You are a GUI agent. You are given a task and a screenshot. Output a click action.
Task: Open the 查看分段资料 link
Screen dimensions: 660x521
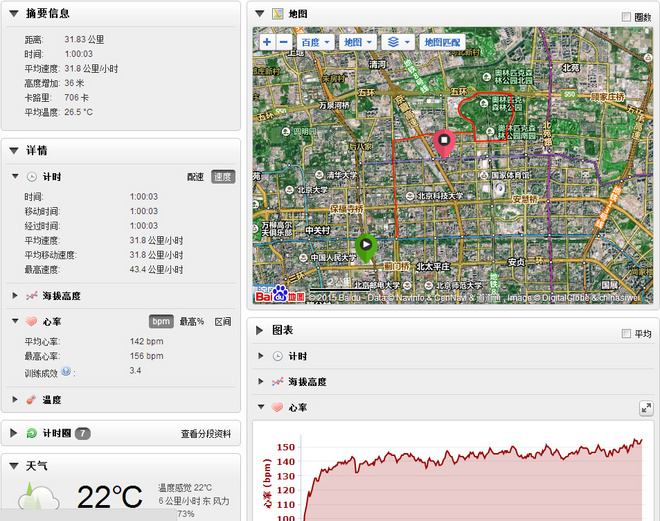pos(206,434)
